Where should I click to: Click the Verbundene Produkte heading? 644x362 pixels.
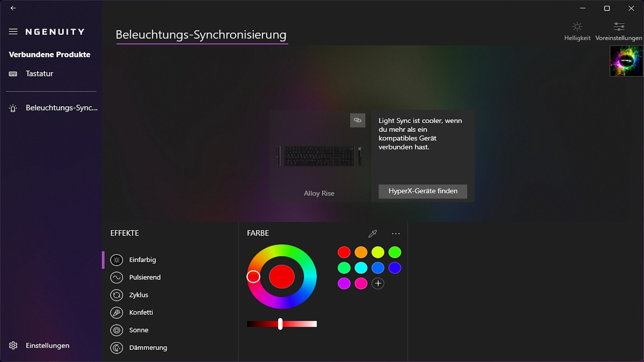[x=50, y=55]
